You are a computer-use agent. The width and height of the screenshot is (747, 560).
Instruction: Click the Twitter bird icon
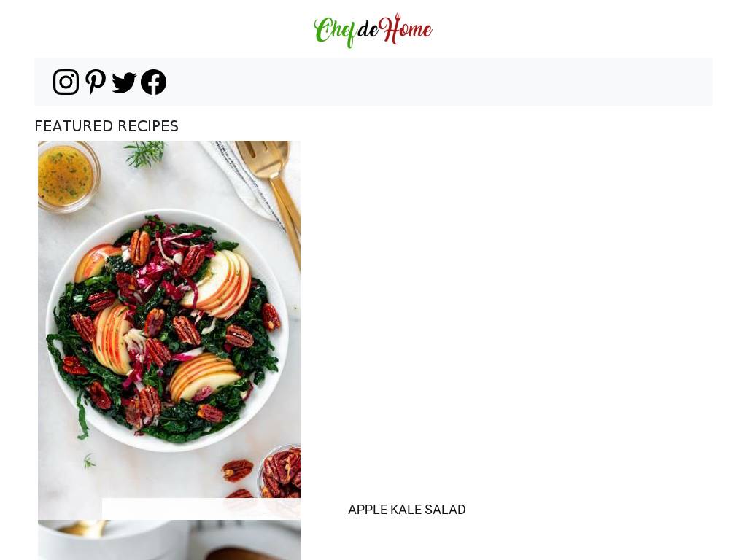(x=124, y=82)
